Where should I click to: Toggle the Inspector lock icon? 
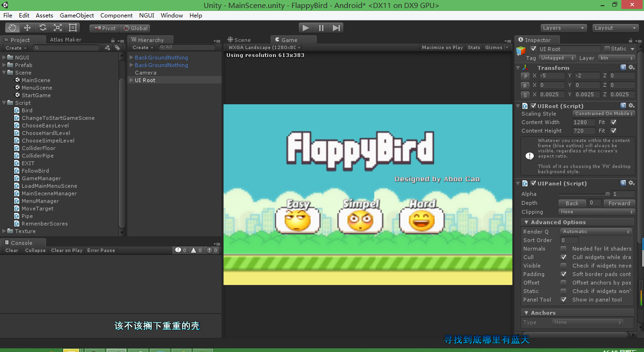tap(631, 41)
